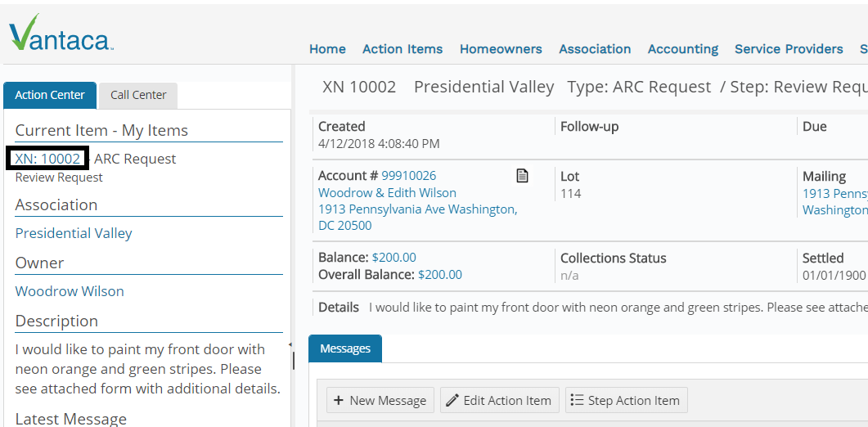Open the Action Items menu

tap(403, 49)
